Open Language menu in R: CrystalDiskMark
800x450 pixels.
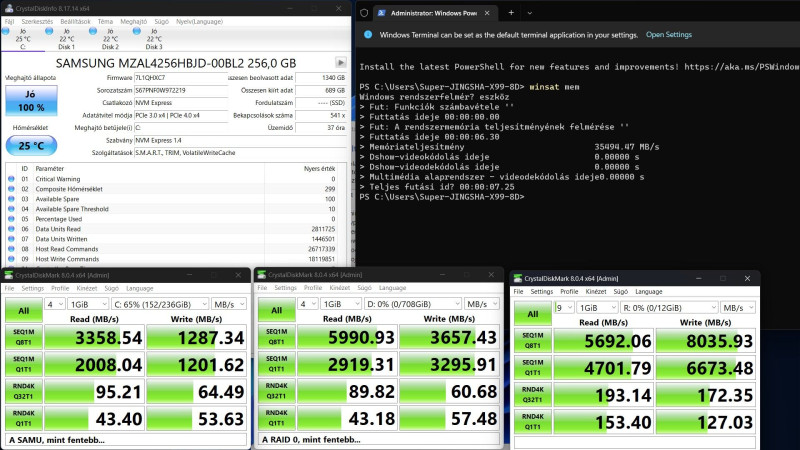648,292
